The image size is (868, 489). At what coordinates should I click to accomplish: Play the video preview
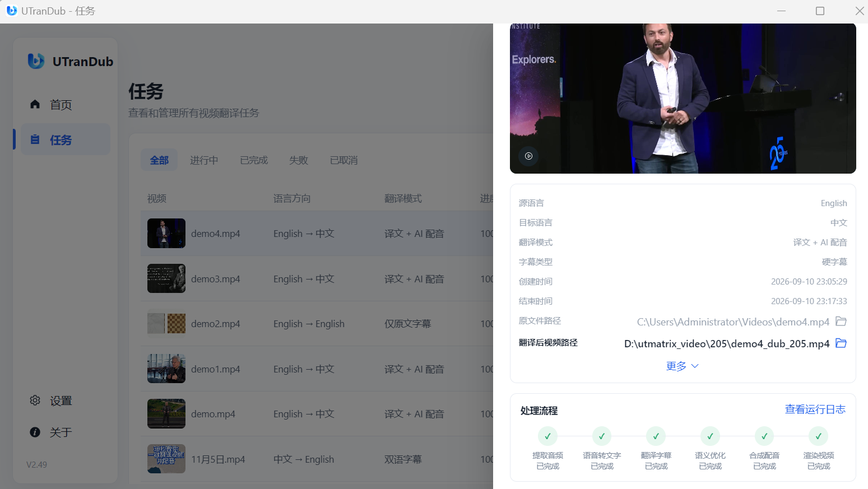pyautogui.click(x=528, y=156)
